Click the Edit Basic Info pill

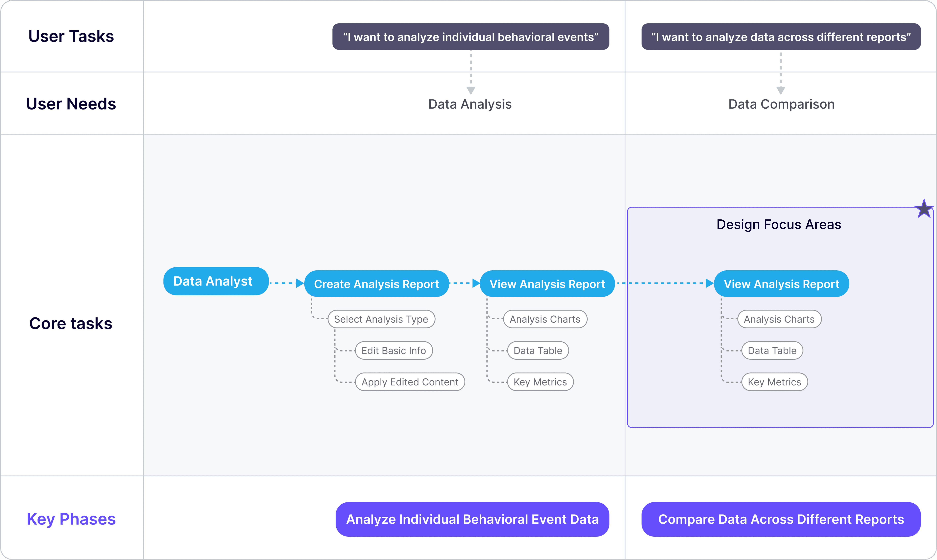[x=394, y=350]
